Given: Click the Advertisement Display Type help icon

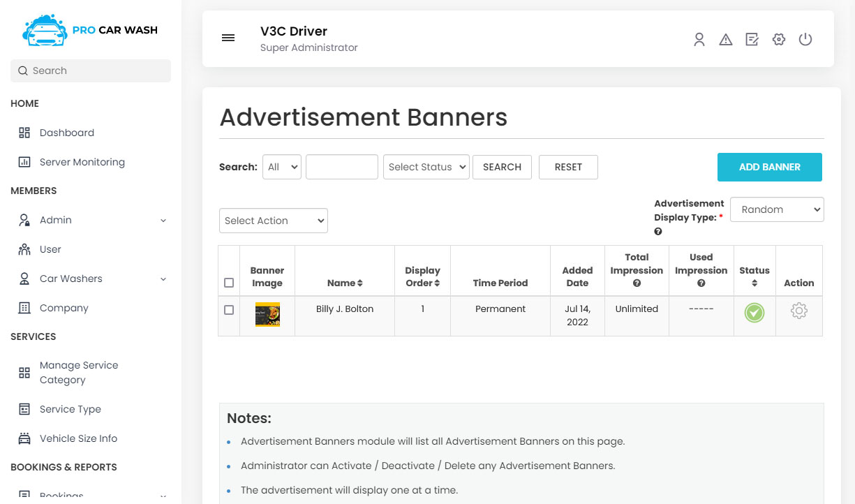Looking at the screenshot, I should [x=658, y=232].
